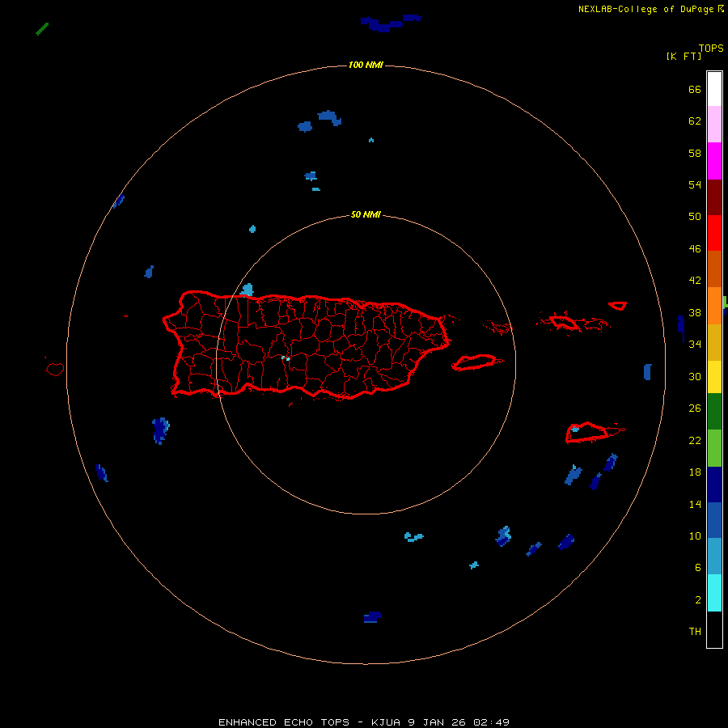Click legend value "26"

click(695, 408)
